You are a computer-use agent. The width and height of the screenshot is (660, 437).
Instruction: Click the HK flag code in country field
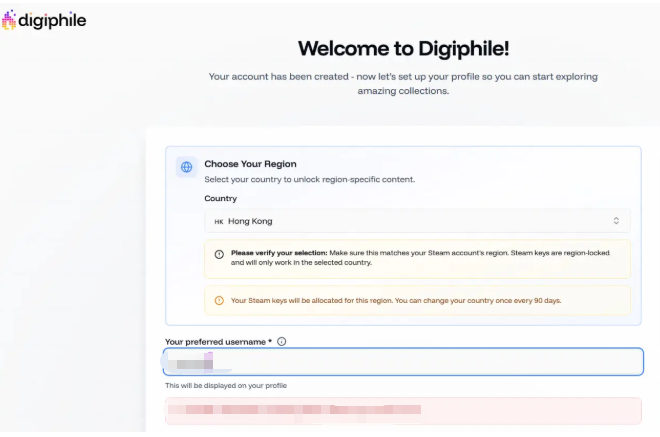pos(219,221)
